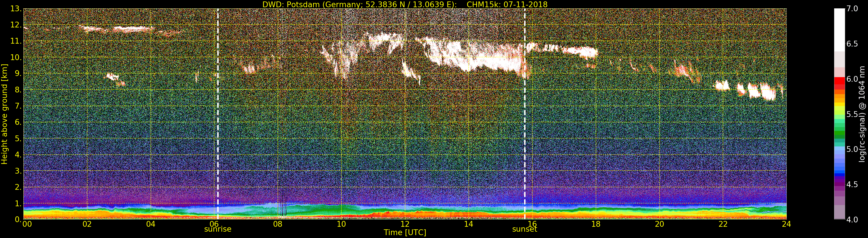The height and width of the screenshot is (238, 868).
Task: Click the '12' hour tick on time axis
Action: 405,224
